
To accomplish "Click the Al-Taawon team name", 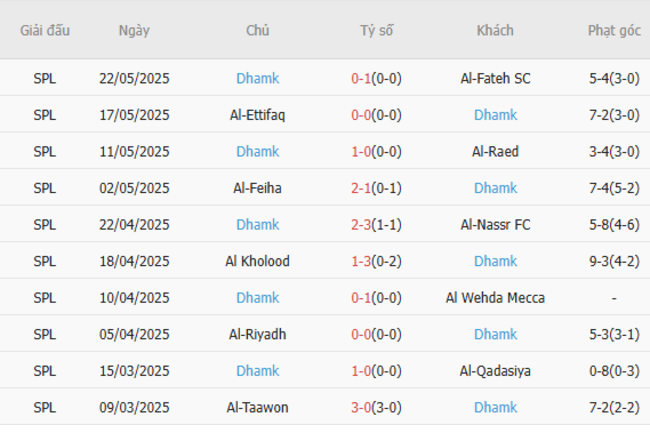I will coord(258,407).
